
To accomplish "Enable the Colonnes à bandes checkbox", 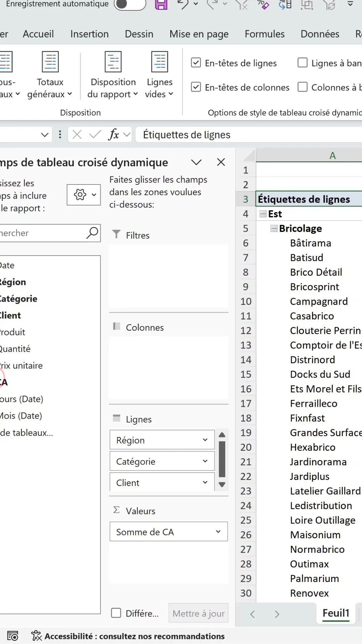I will click(x=303, y=87).
